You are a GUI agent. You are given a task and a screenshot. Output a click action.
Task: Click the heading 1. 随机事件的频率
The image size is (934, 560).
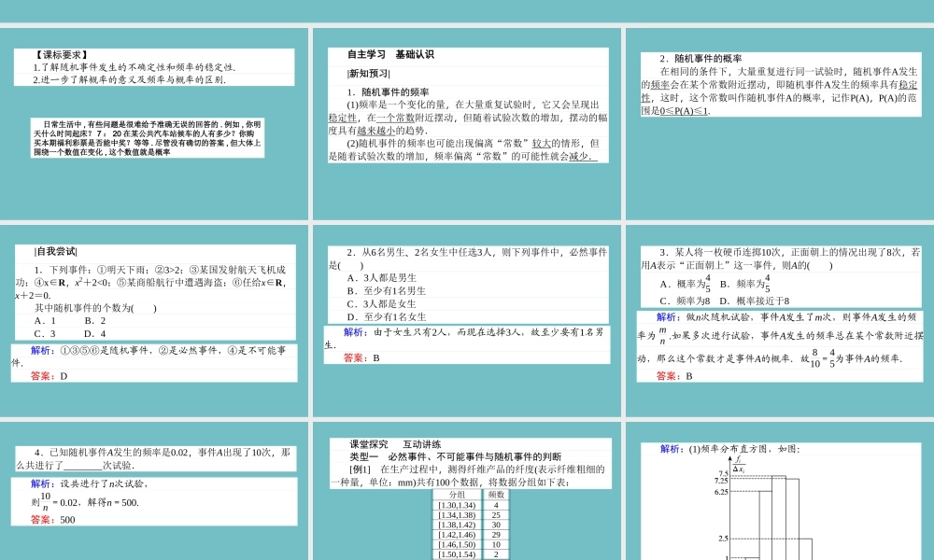click(388, 92)
